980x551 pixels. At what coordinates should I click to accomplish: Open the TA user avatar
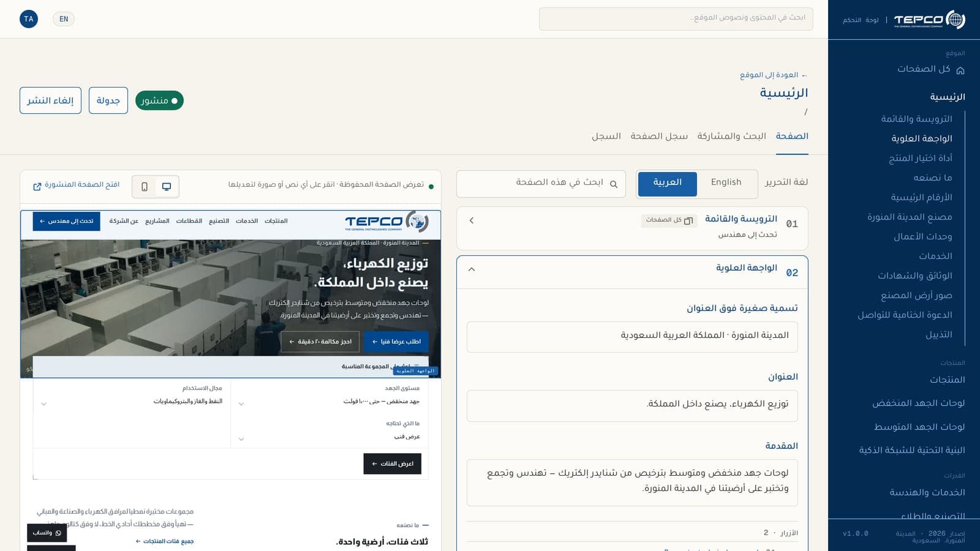[29, 19]
